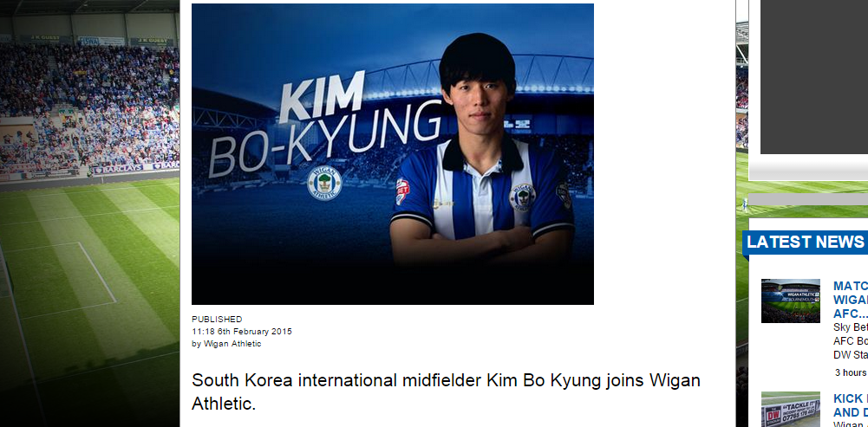
Task: Open the MATCH... WIGAN... AFC news headline link
Action: pyautogui.click(x=851, y=299)
